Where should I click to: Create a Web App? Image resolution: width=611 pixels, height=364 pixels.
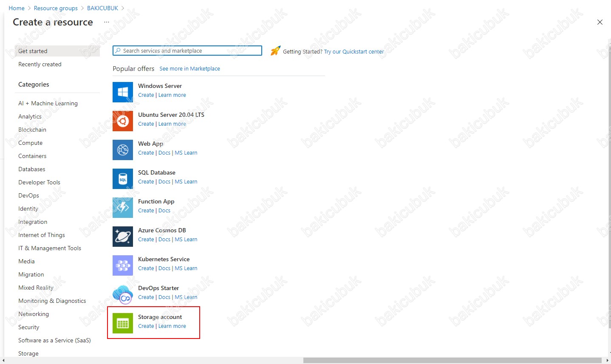click(x=146, y=153)
